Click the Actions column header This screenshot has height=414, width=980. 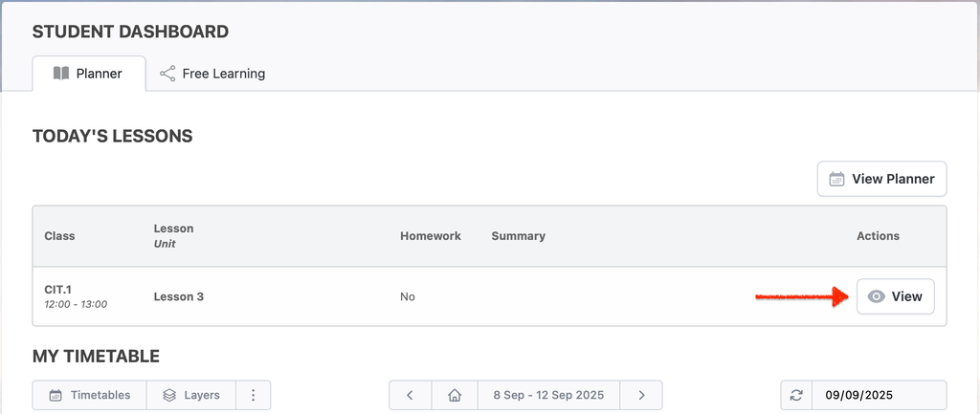(878, 236)
